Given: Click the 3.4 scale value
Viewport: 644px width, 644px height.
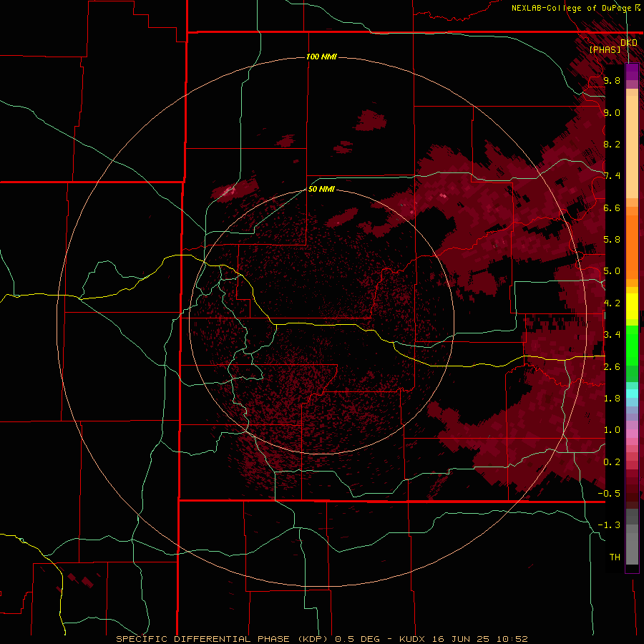Looking at the screenshot, I should coord(612,335).
